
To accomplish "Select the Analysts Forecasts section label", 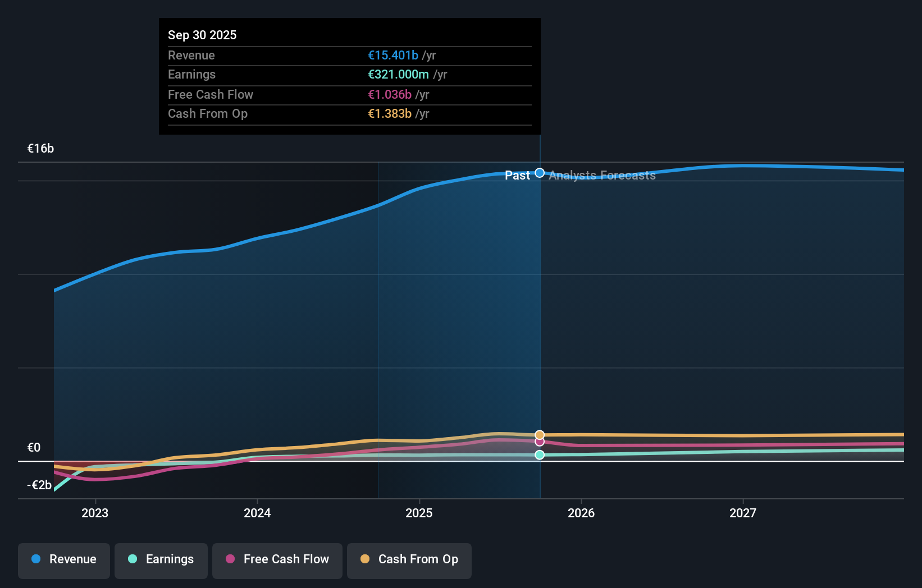I will (601, 175).
